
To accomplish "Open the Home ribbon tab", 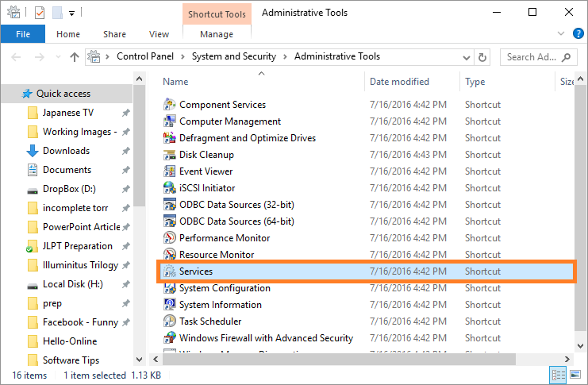I will [68, 34].
